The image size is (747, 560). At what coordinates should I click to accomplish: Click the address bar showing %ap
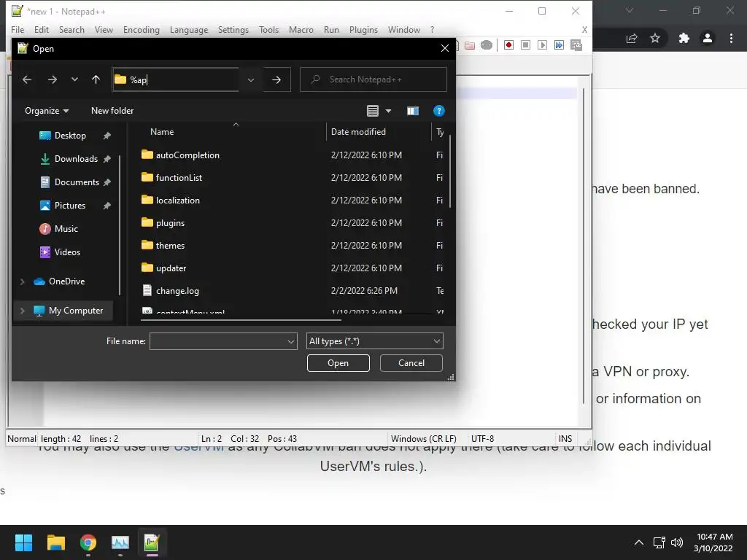coord(176,79)
